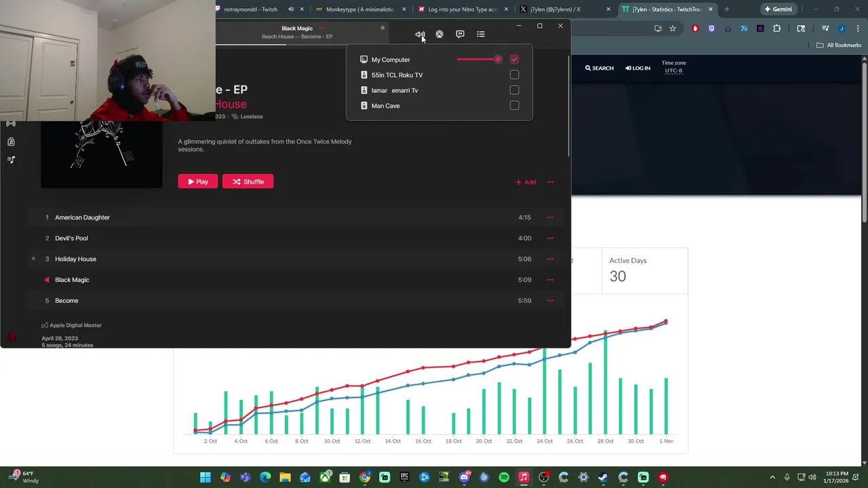
Task: Click LOG IN on TwitchTracker
Action: click(x=637, y=68)
